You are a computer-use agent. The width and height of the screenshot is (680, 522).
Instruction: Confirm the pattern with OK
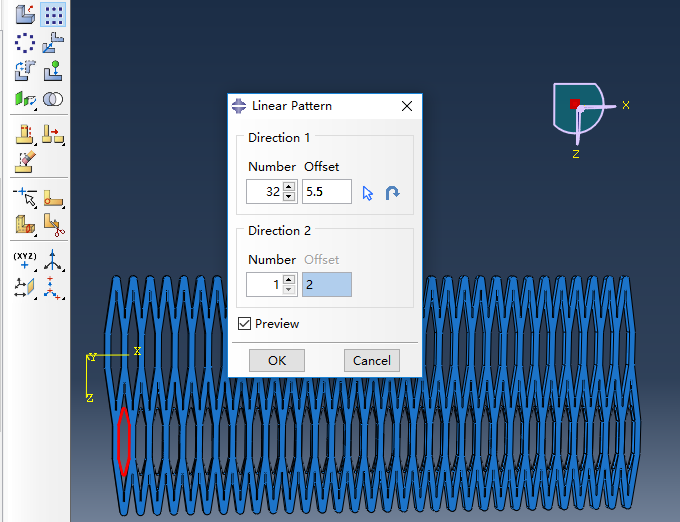click(277, 360)
